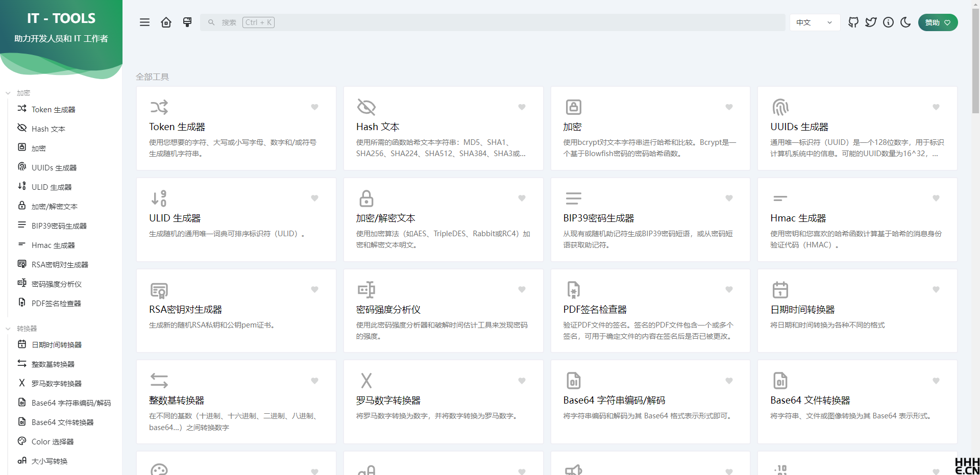Select Color 选择器 in the sidebar
Screen dimensions: 980x475
pyautogui.click(x=52, y=442)
